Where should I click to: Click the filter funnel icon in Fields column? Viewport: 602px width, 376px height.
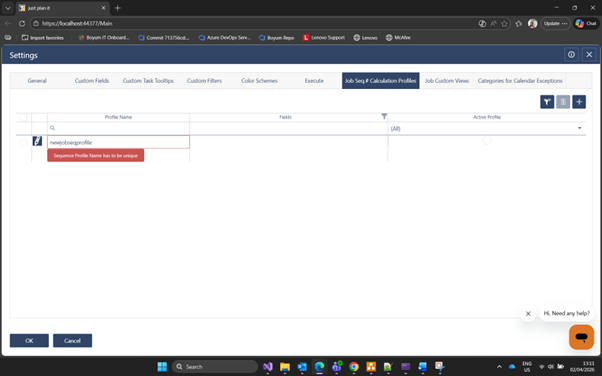pyautogui.click(x=384, y=116)
